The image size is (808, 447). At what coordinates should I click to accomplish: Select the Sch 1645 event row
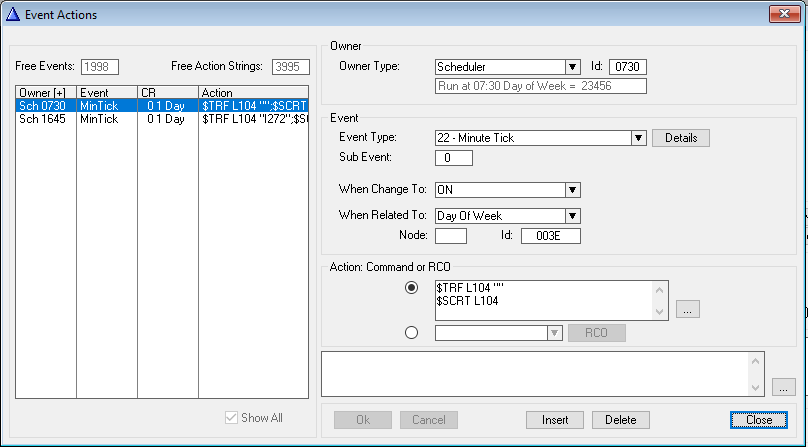pos(162,119)
